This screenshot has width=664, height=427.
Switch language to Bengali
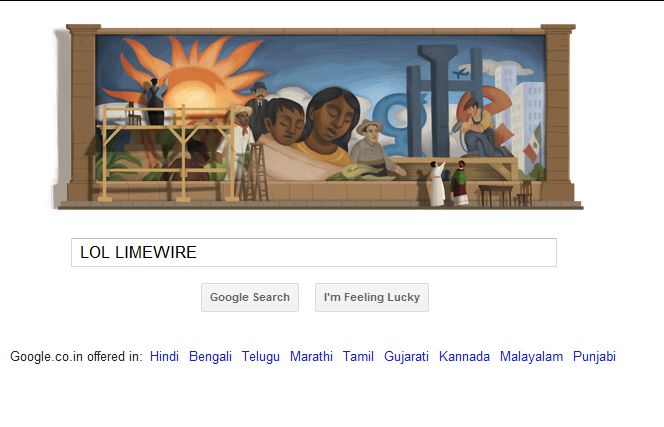coord(210,356)
